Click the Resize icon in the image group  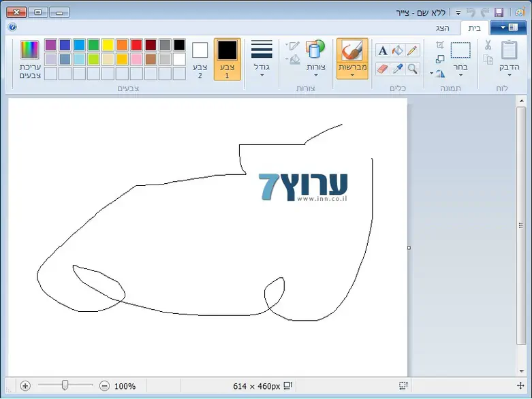[x=440, y=59]
